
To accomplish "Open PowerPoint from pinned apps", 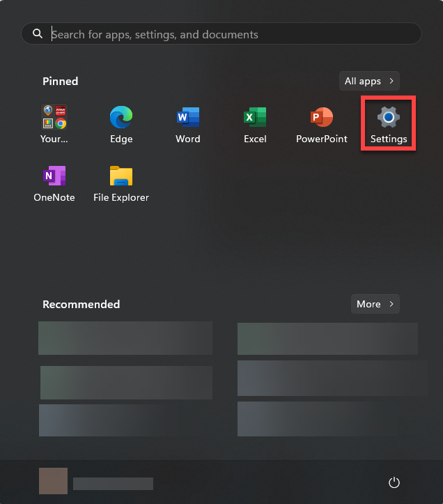I will [322, 124].
